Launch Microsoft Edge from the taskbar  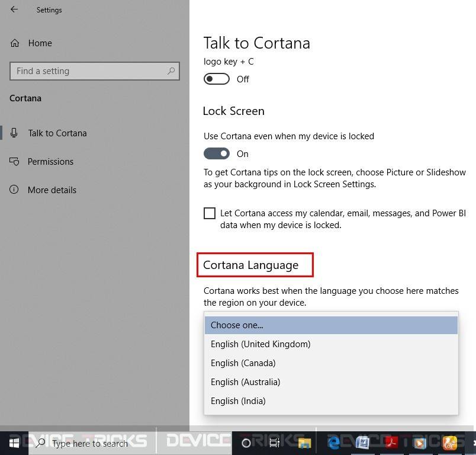coord(333,443)
